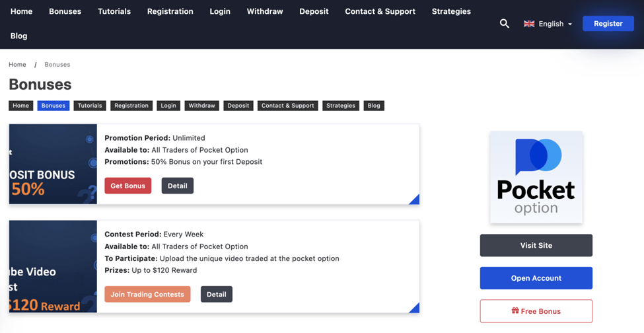Click the $120 Reward video contest banner
This screenshot has height=333, width=644.
point(53,266)
